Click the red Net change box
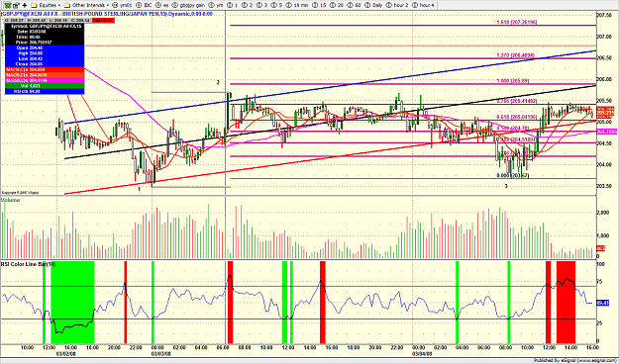Image resolution: width=619 pixels, height=364 pixels. 102,20
